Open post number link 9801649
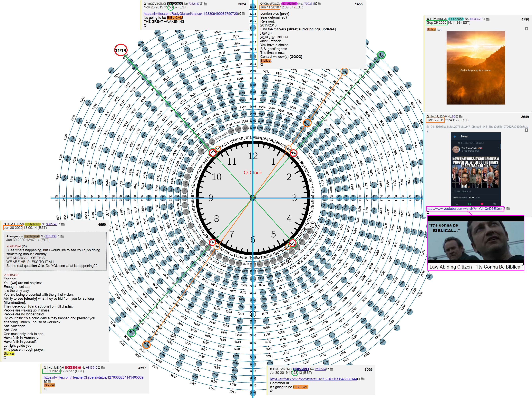The width and height of the screenshot is (532, 398). click(52, 224)
